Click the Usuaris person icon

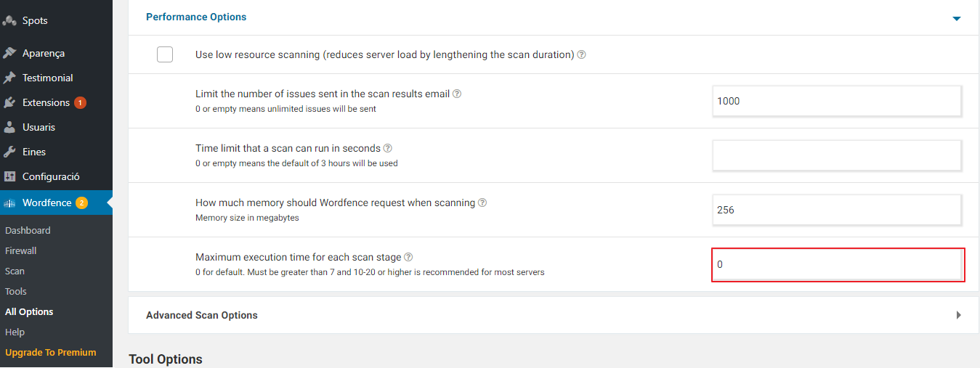[10, 127]
